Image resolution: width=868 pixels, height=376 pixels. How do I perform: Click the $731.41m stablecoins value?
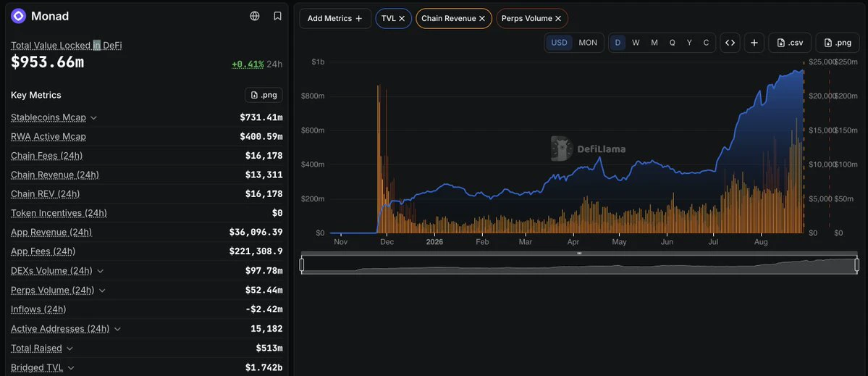[x=261, y=117]
